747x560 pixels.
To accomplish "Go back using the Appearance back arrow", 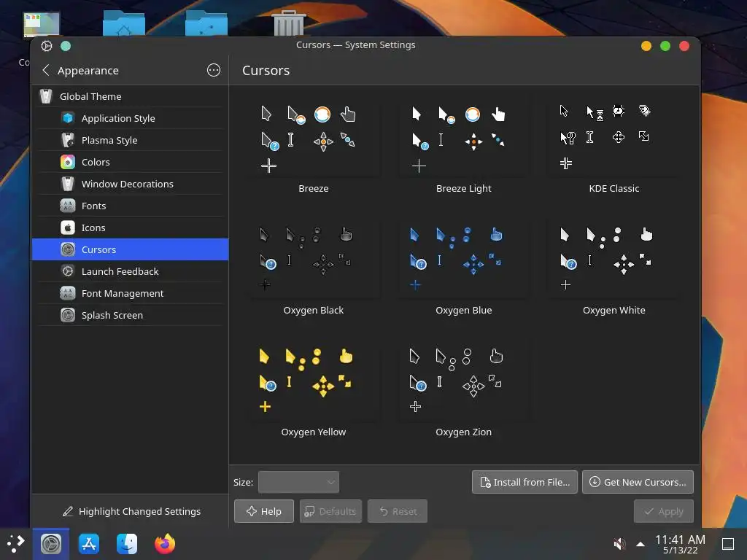I will 46,71.
